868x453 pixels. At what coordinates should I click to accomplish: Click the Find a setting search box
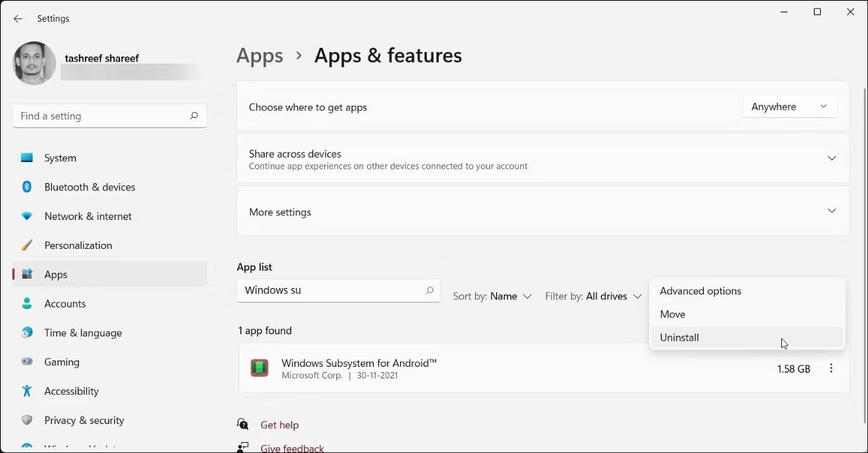101,116
